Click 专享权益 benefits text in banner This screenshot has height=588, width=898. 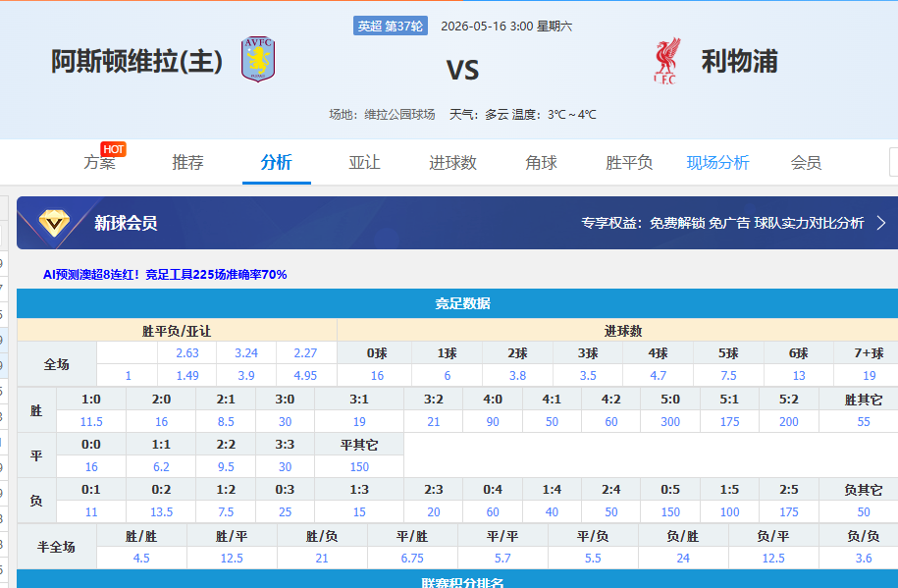click(x=722, y=223)
